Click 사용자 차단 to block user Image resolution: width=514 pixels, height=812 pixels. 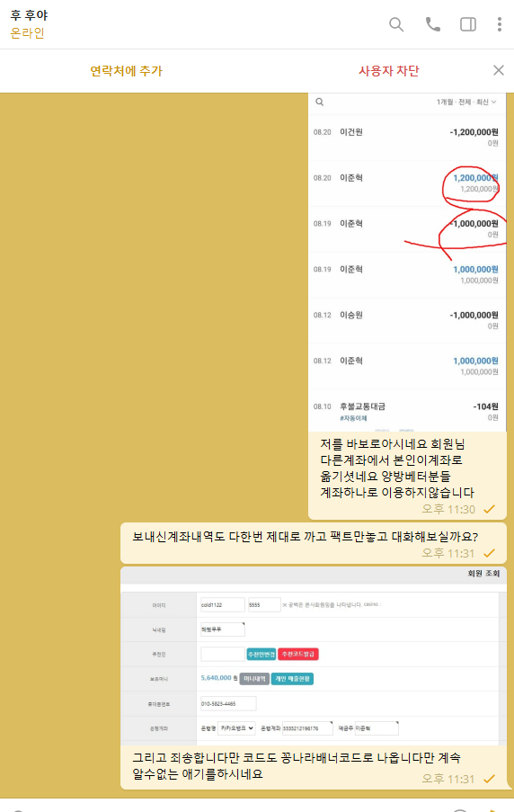389,71
